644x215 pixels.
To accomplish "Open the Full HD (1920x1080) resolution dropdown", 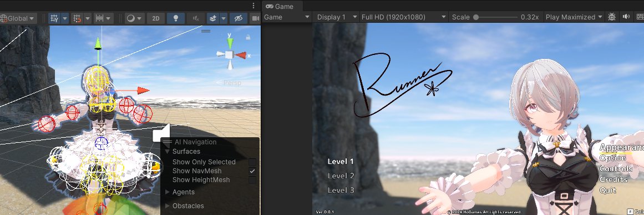I will coord(403,17).
